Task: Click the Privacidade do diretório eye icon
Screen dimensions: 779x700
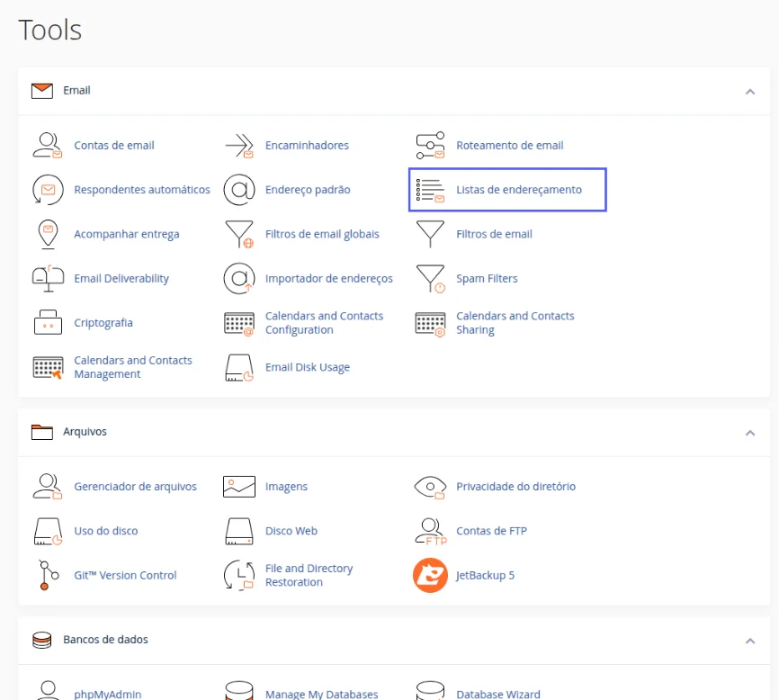Action: pyautogui.click(x=430, y=488)
